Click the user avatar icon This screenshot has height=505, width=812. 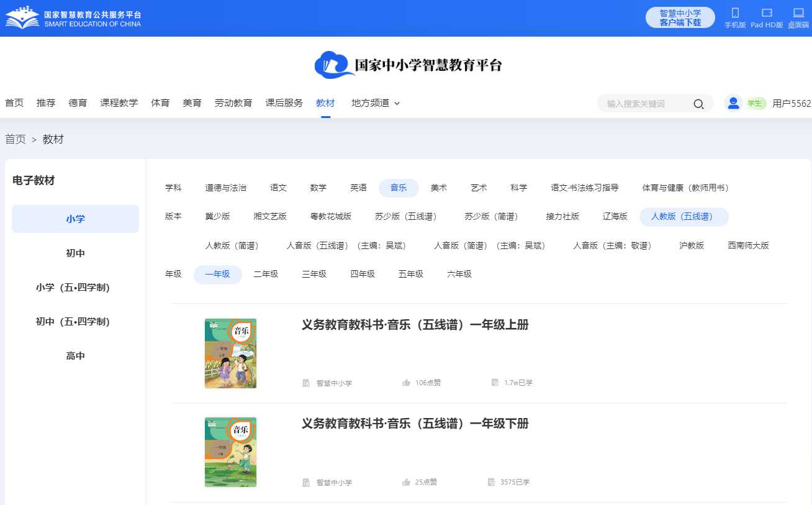click(733, 103)
